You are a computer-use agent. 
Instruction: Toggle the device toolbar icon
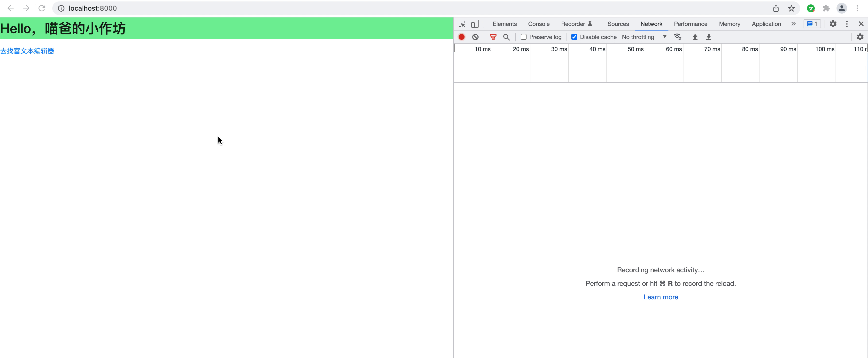click(475, 24)
